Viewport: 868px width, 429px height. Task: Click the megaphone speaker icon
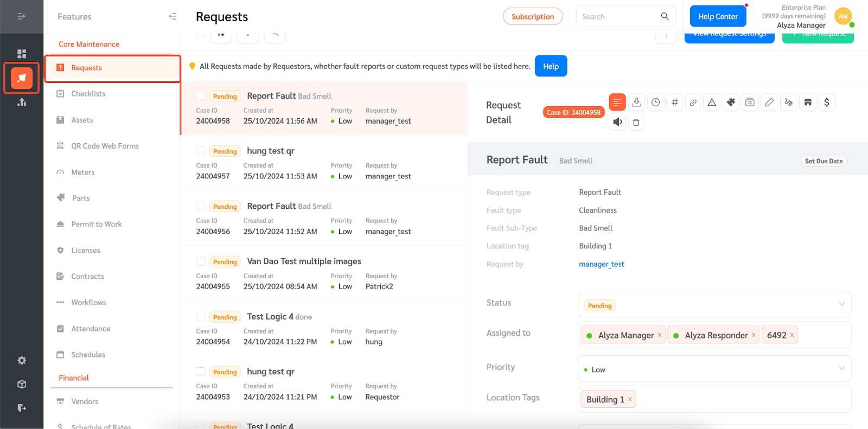point(617,122)
